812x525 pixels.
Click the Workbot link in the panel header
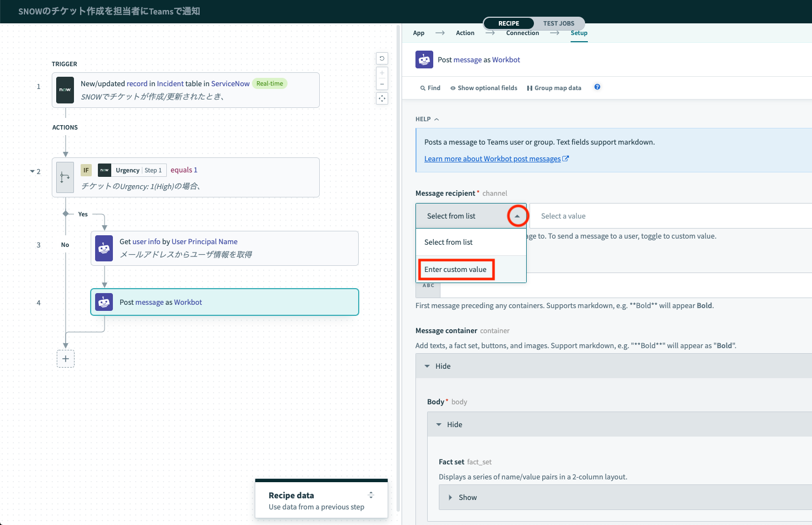(506, 60)
